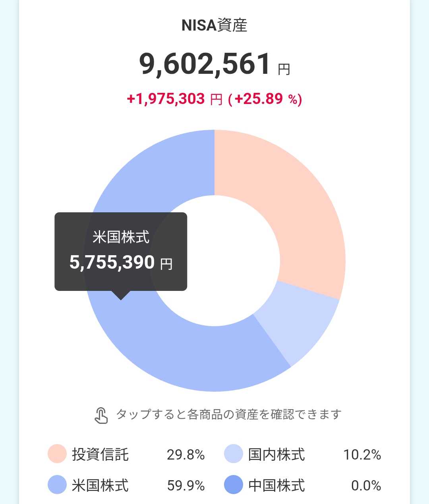Click the 中国株式 dark blue legend swatch
This screenshot has width=429, height=504.
(x=233, y=485)
